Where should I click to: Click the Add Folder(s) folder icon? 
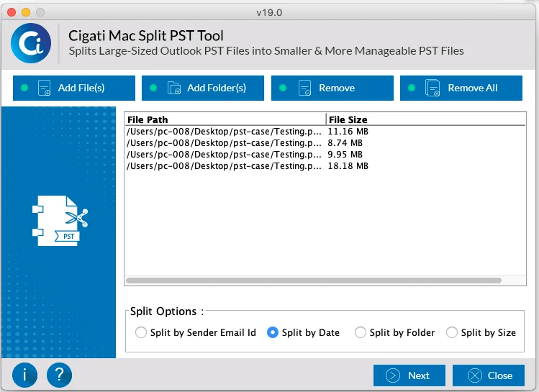174,88
